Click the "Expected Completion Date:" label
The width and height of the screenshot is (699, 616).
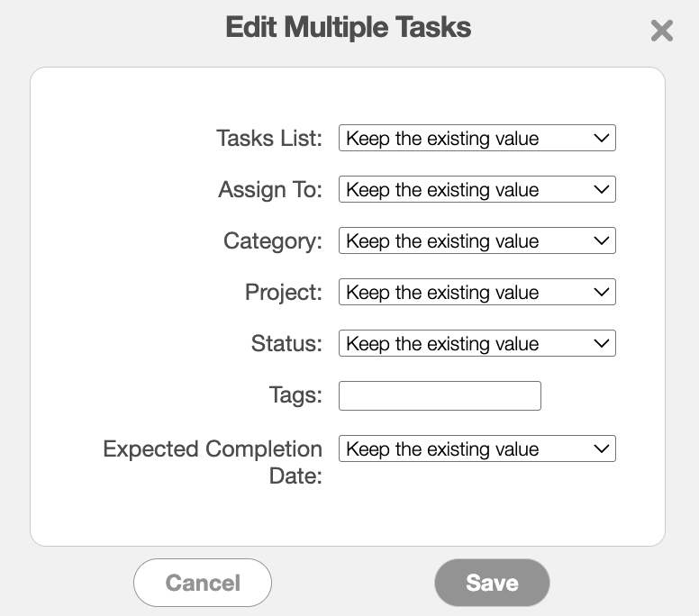(x=213, y=462)
